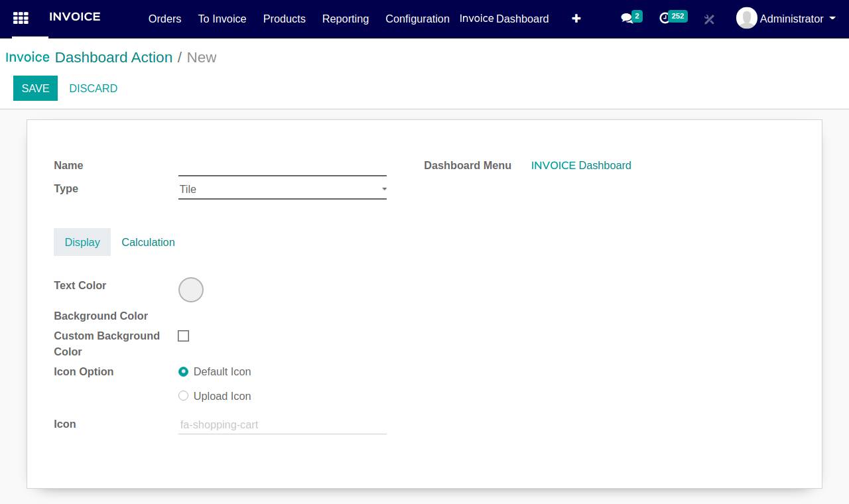The image size is (849, 504).
Task: Open the activities clock icon
Action: (665, 19)
